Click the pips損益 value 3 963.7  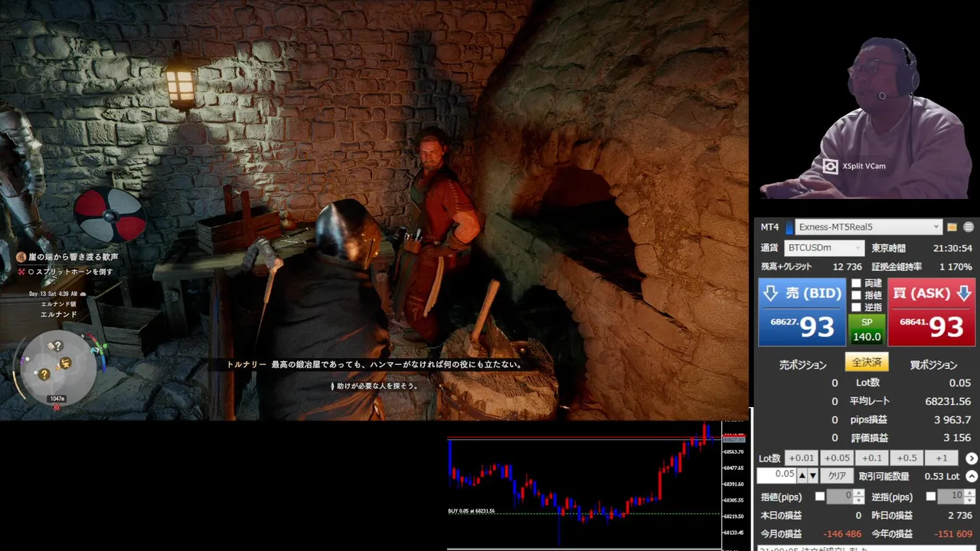tap(952, 420)
